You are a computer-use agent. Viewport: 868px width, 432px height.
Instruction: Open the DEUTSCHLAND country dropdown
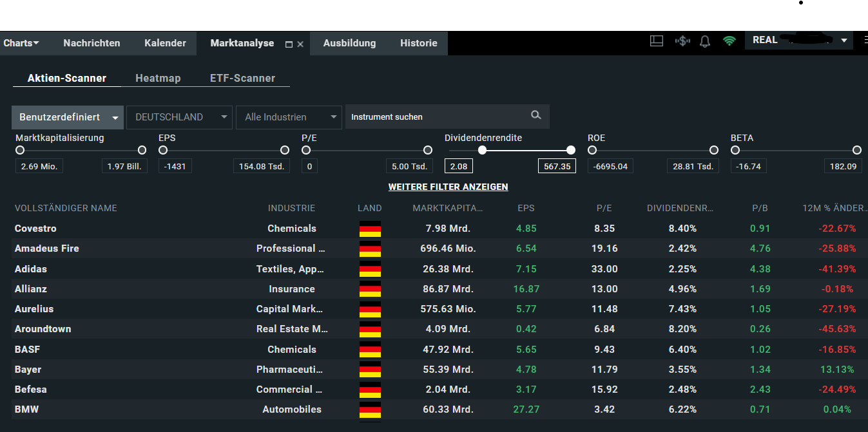coord(179,117)
